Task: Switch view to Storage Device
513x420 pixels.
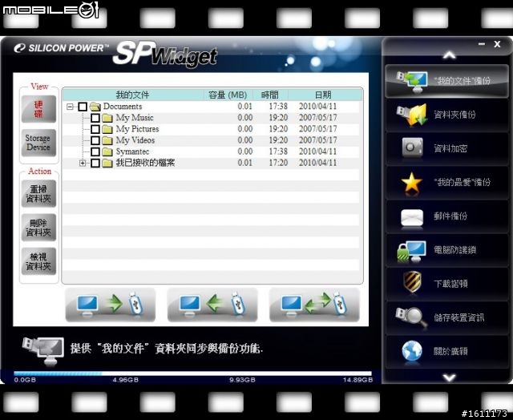Action: [x=38, y=143]
